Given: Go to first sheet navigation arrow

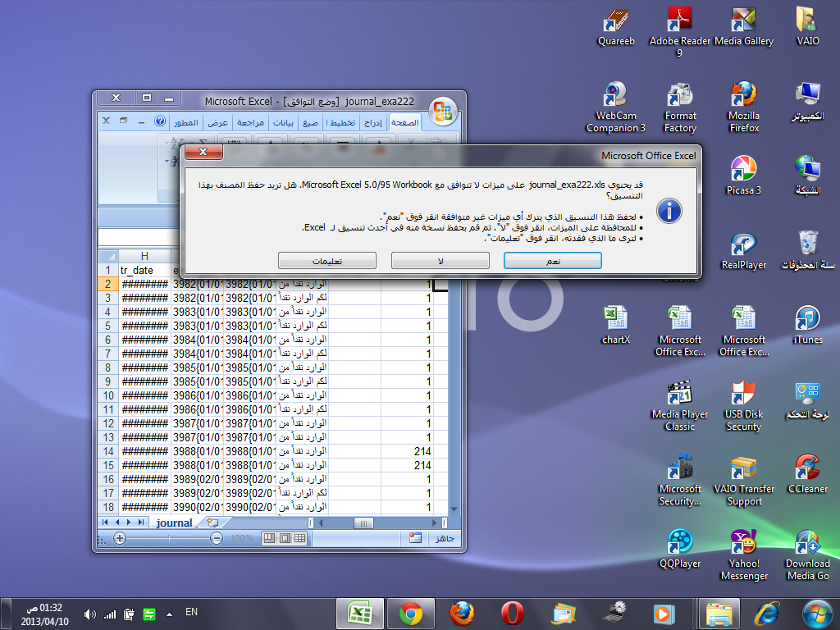Looking at the screenshot, I should click(x=105, y=523).
